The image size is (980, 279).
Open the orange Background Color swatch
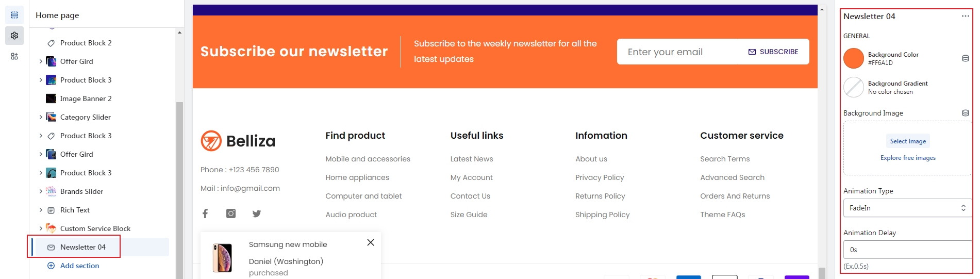[x=854, y=58]
